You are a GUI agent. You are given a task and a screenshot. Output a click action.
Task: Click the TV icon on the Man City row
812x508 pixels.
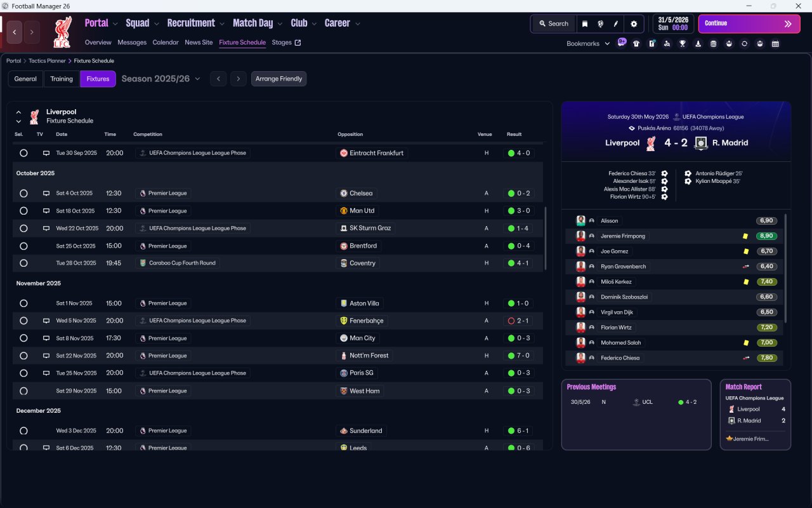(x=46, y=338)
